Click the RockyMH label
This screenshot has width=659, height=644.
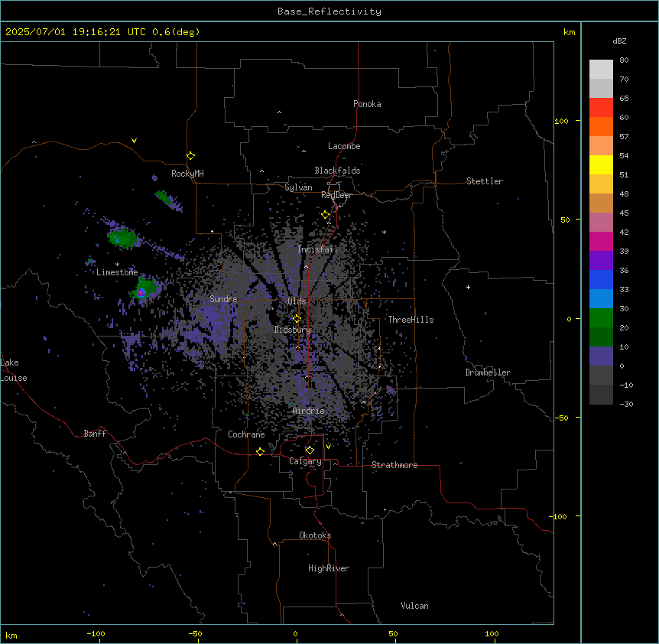point(187,174)
